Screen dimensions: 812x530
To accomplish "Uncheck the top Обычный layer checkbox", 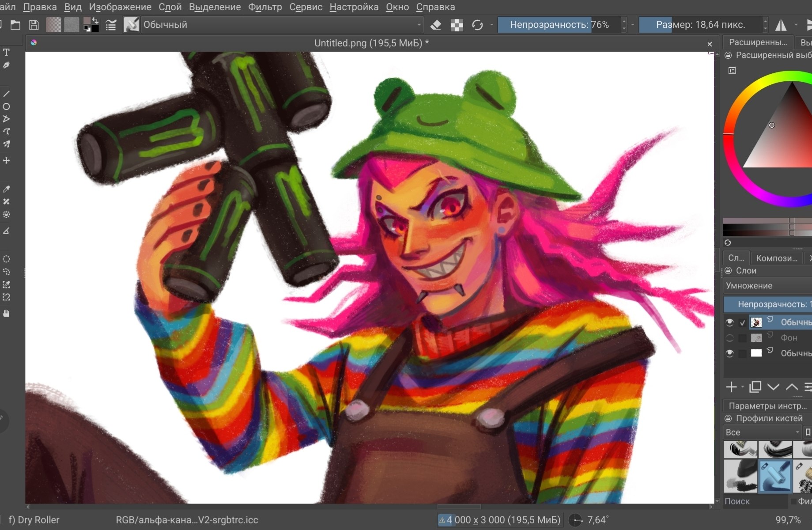I will click(743, 322).
